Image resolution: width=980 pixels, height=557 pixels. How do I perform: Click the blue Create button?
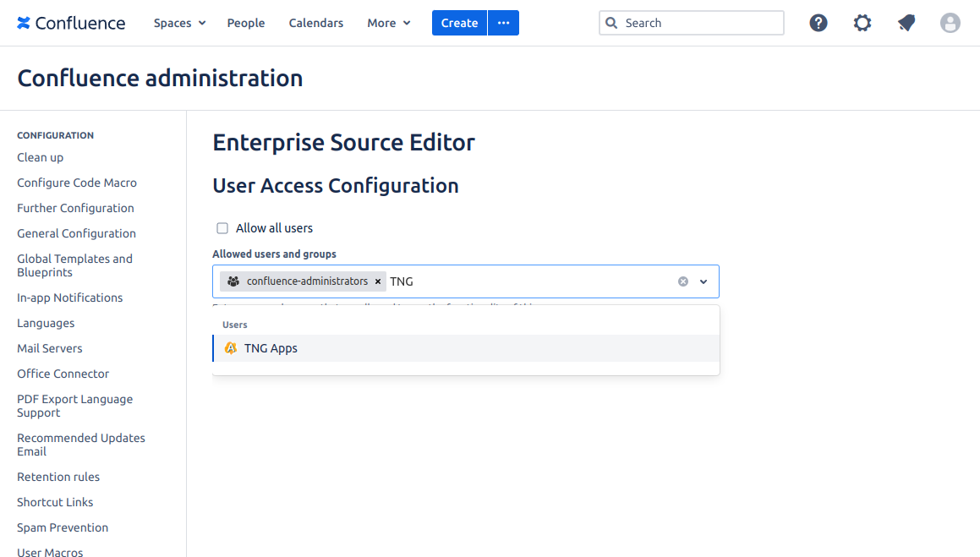pos(459,23)
